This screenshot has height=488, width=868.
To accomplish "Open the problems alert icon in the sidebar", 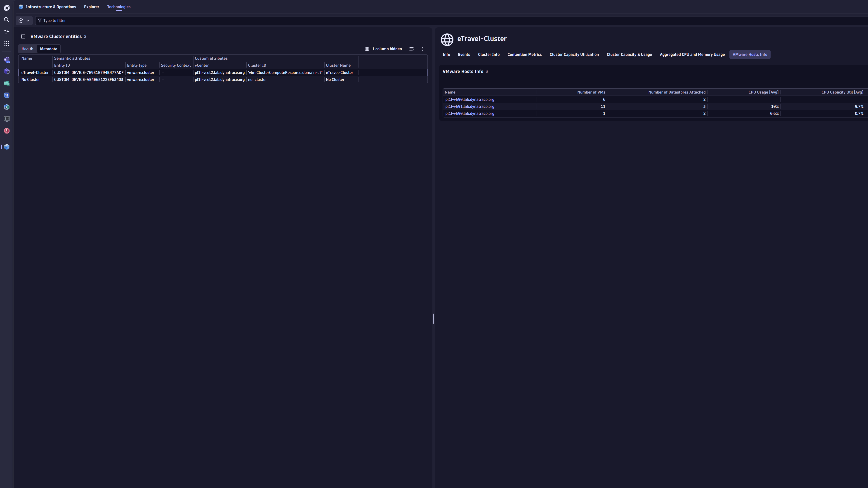I will 7,131.
